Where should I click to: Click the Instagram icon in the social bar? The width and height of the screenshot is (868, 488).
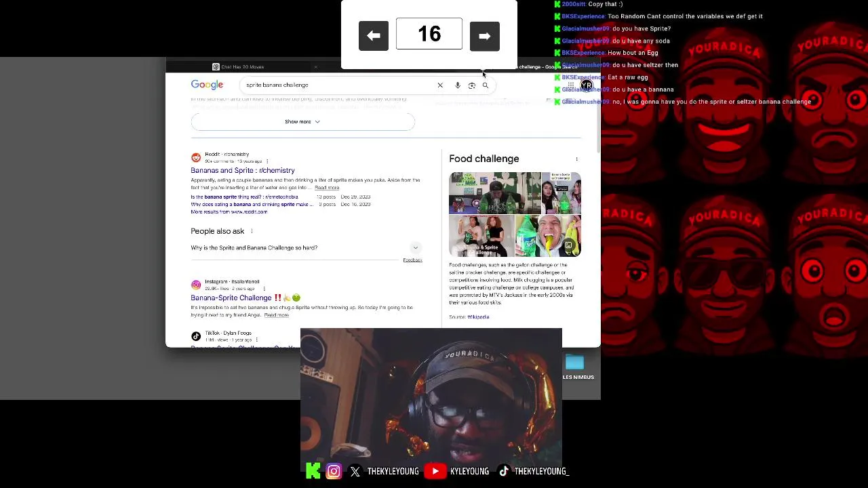[334, 471]
